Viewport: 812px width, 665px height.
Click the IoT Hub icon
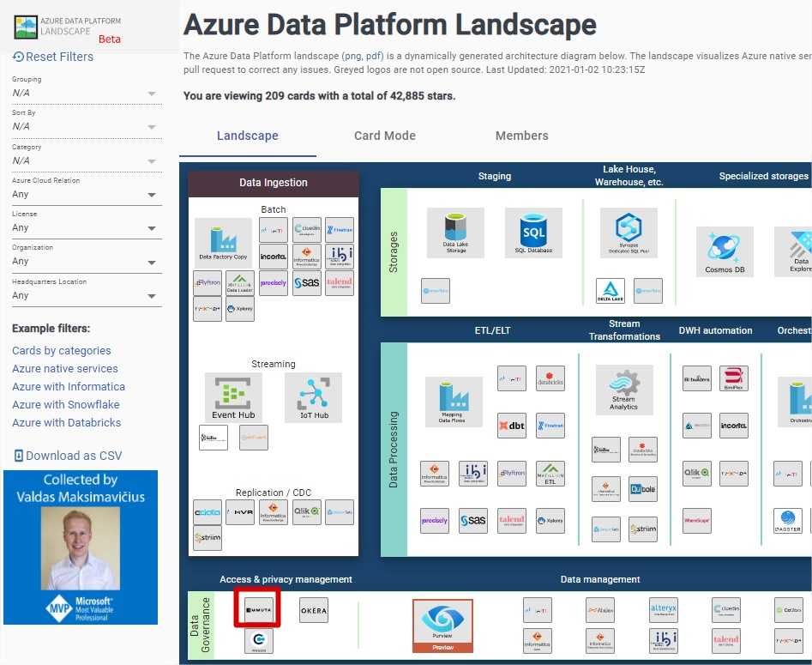pos(313,397)
